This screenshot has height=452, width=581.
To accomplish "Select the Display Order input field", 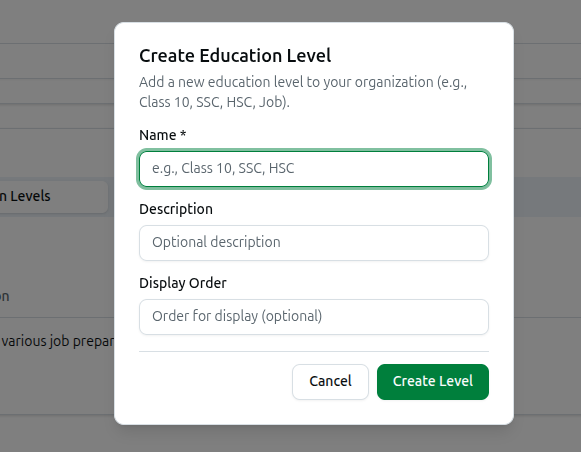I will point(314,317).
